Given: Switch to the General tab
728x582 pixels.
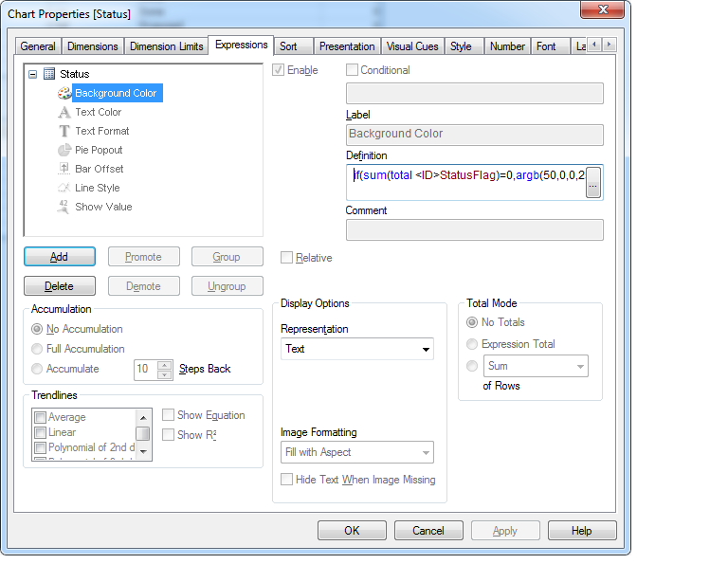Looking at the screenshot, I should 38,46.
